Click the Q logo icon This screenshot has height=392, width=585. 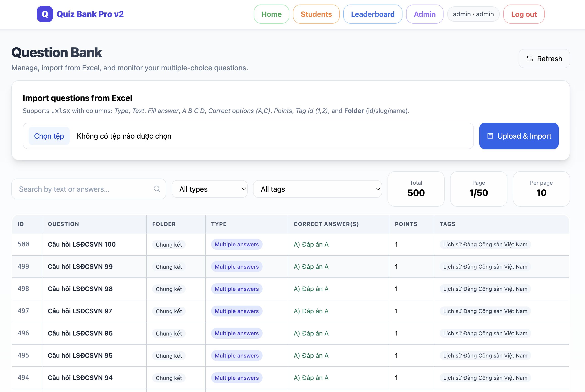[x=45, y=14]
